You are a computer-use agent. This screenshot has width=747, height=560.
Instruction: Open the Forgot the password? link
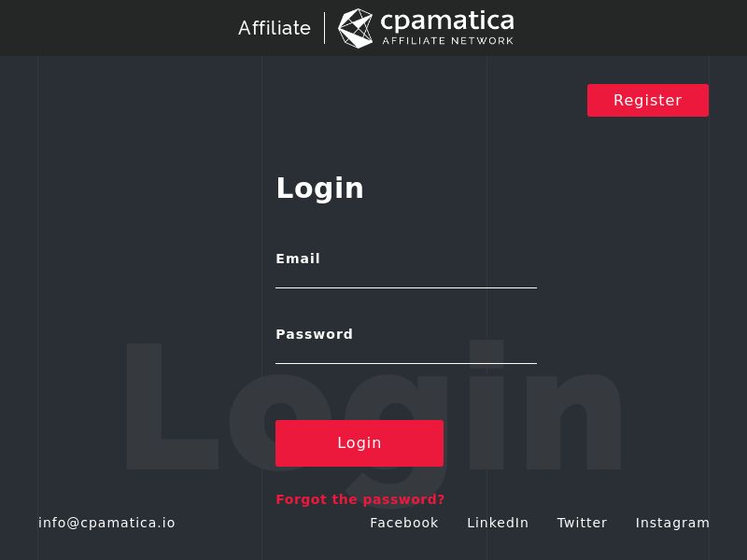(x=360, y=499)
